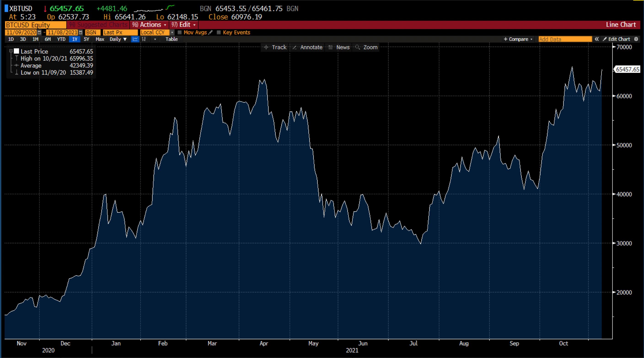
Task: Enable the Mov Avgs checkbox
Action: (x=180, y=33)
